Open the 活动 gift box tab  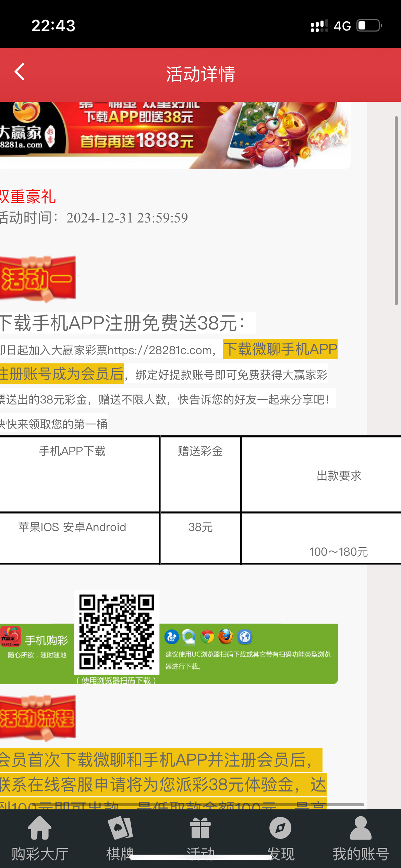click(200, 838)
